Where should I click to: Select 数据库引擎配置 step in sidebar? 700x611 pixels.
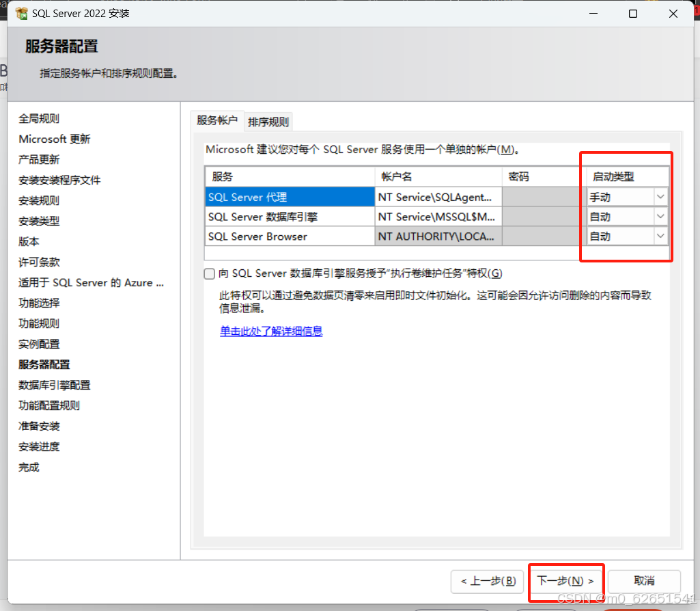(x=55, y=385)
